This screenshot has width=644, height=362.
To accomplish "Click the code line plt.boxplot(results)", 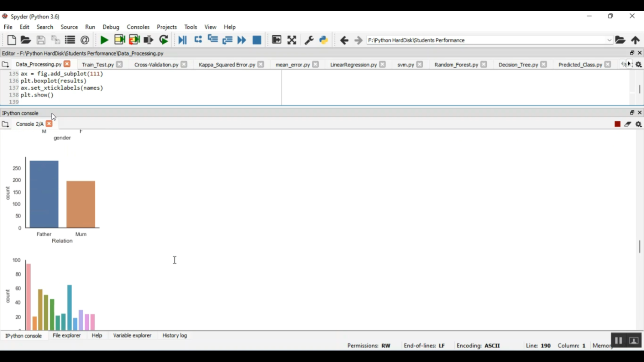I will (54, 81).
